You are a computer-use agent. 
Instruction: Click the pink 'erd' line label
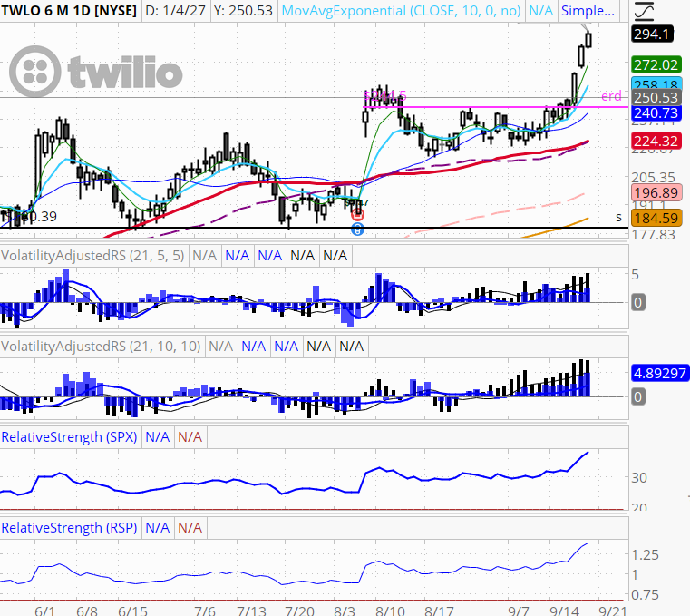click(611, 96)
